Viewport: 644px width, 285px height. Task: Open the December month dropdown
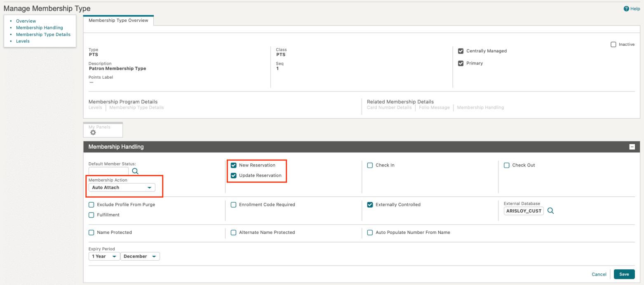click(140, 256)
